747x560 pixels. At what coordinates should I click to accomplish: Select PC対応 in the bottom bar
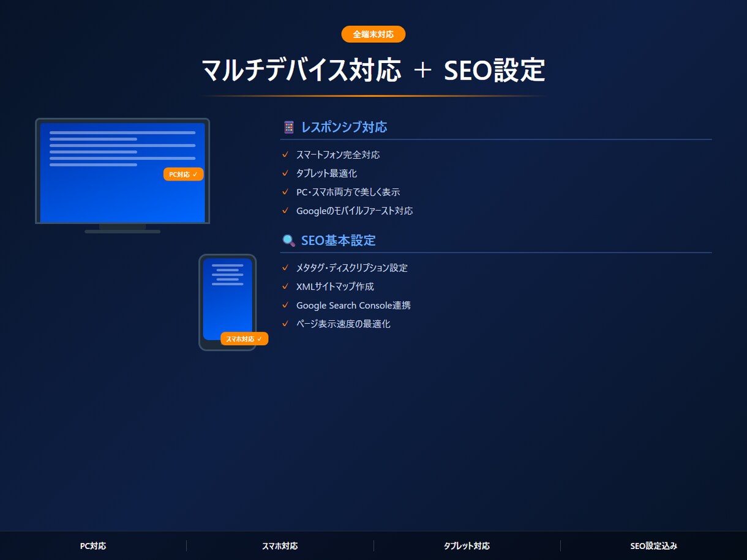(x=93, y=546)
